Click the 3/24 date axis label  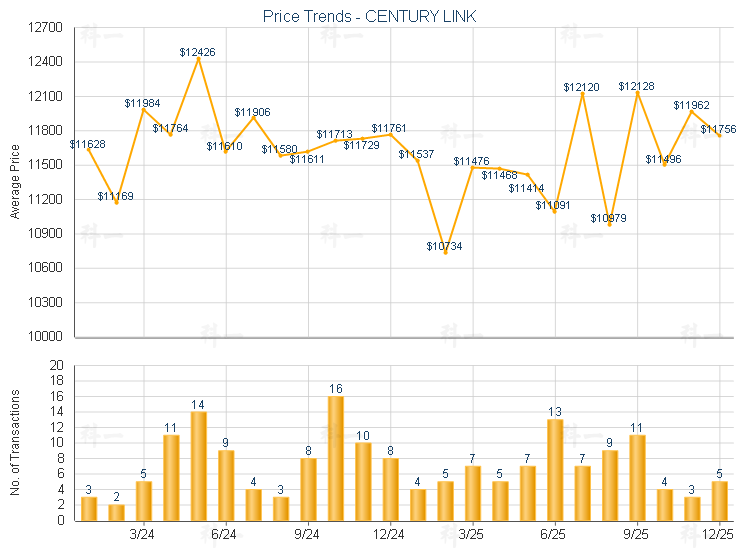[x=143, y=535]
